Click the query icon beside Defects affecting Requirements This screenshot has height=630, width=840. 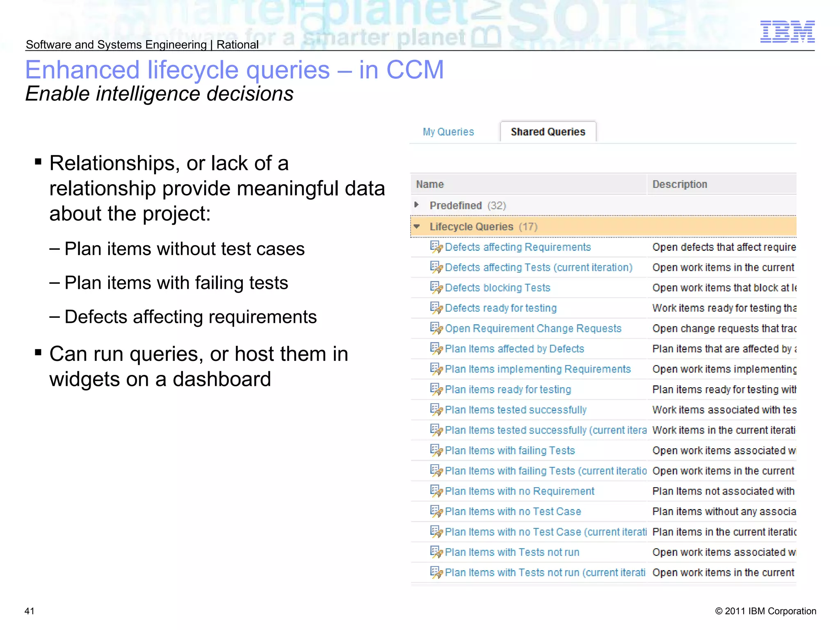[436, 247]
